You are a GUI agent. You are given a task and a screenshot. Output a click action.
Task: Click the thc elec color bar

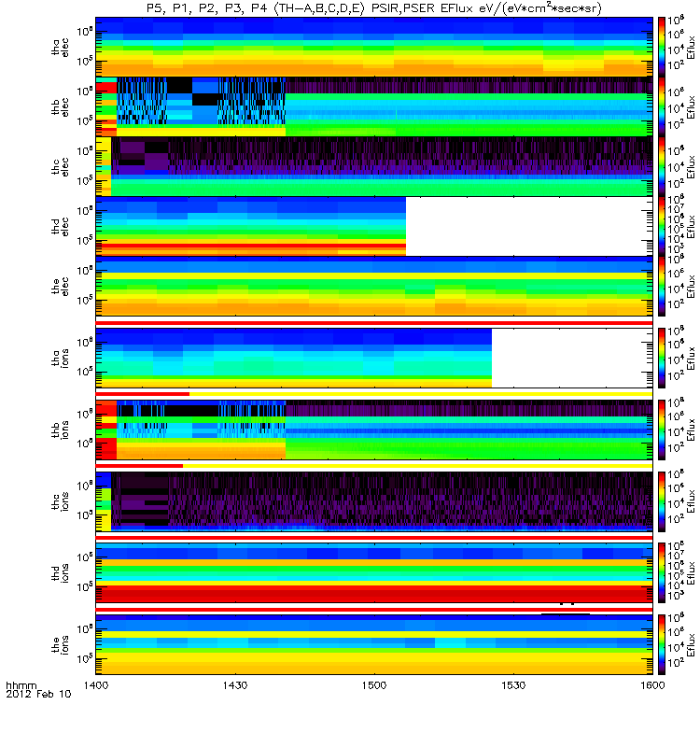[662, 166]
